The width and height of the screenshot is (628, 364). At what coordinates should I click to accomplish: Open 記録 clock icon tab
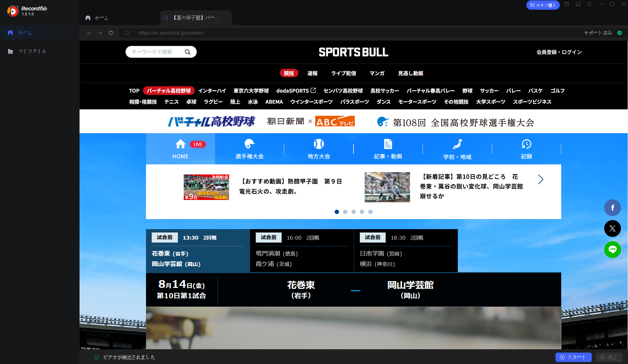[x=526, y=149]
